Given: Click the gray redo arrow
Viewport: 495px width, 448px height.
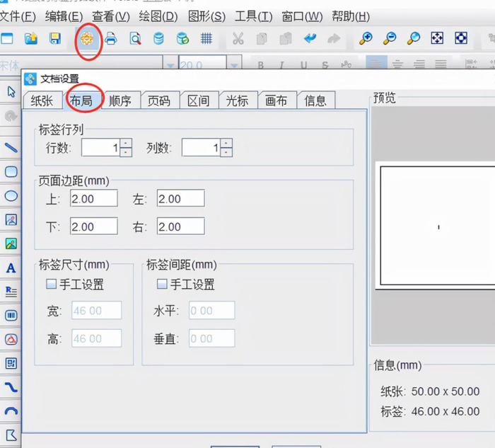Looking at the screenshot, I should click(x=334, y=38).
